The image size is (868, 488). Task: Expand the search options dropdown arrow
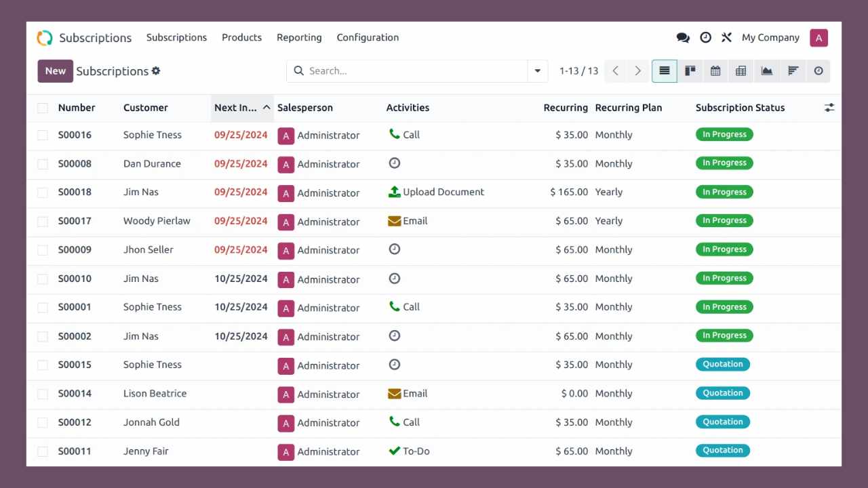[x=538, y=71]
